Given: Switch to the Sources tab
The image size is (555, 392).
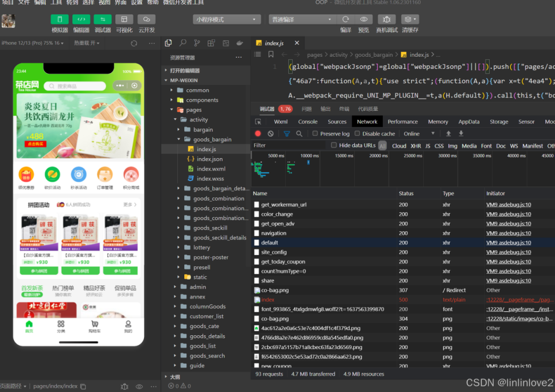Looking at the screenshot, I should coord(337,121).
